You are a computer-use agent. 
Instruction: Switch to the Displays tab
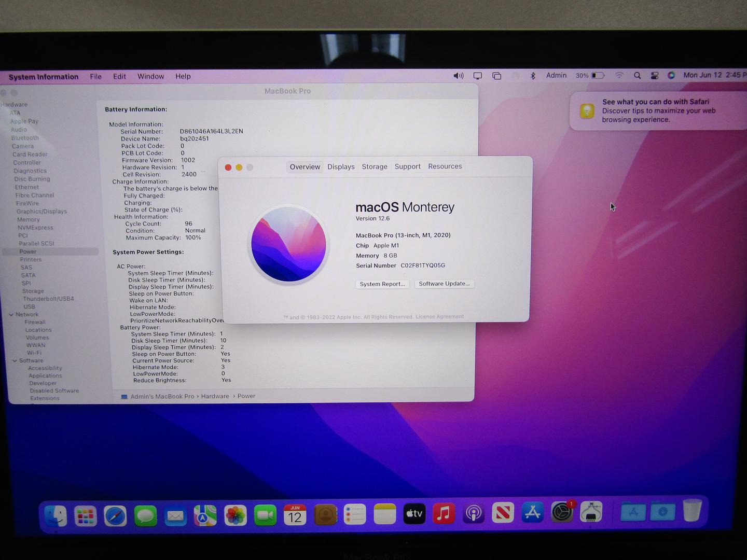coord(341,167)
